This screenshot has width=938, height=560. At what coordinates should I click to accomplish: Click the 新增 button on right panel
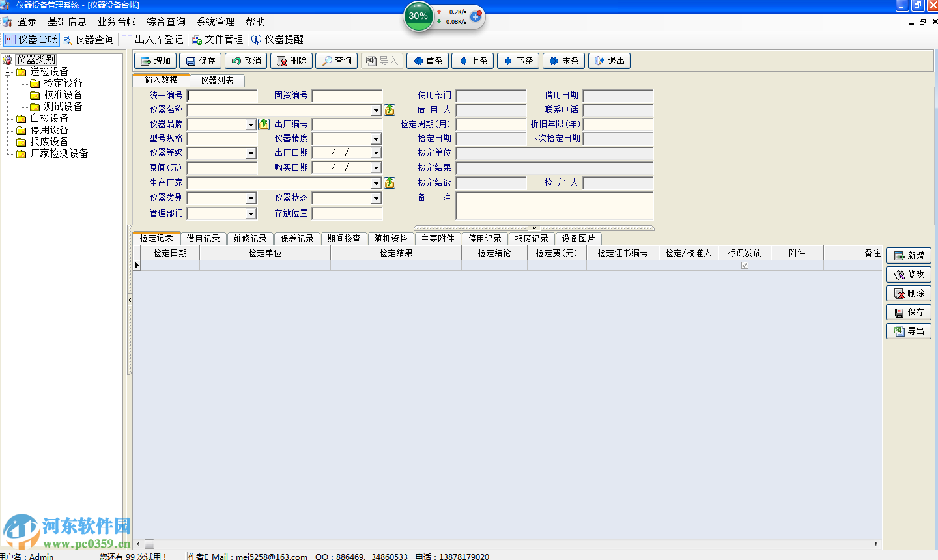tap(909, 255)
